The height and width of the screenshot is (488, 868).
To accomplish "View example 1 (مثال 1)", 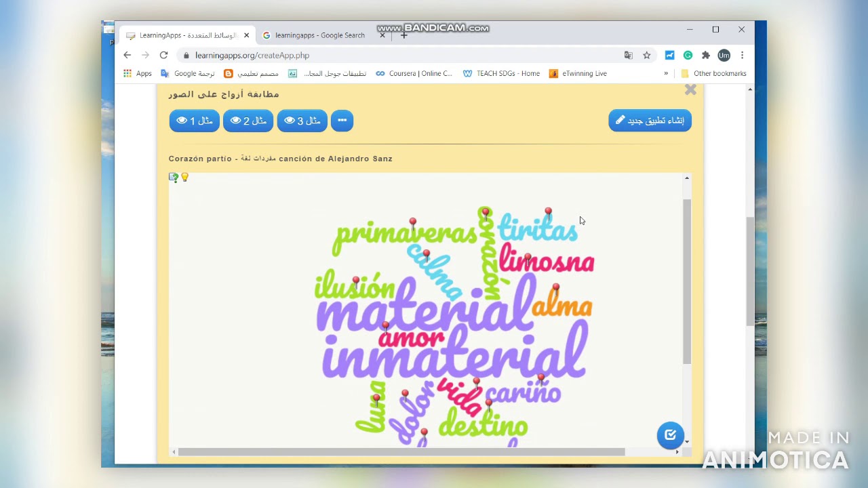I will pyautogui.click(x=195, y=121).
